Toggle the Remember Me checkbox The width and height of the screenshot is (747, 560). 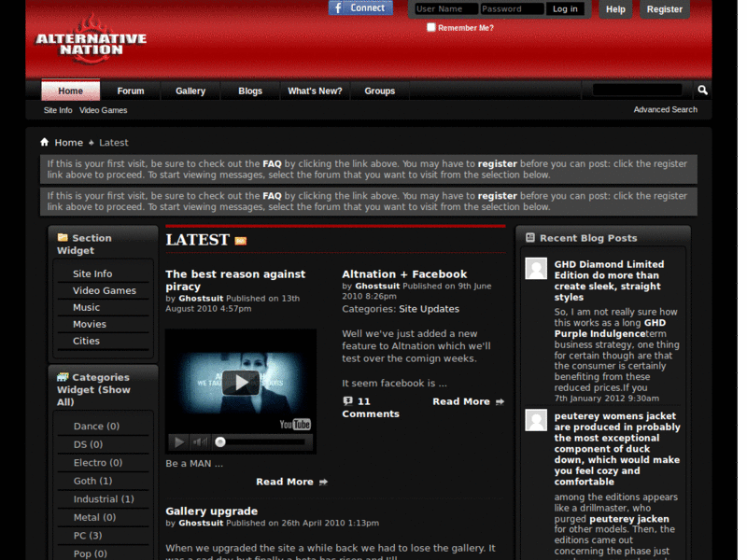point(431,27)
